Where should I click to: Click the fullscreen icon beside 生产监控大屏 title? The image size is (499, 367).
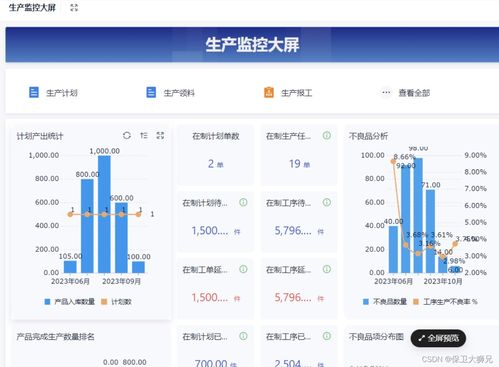pos(74,8)
